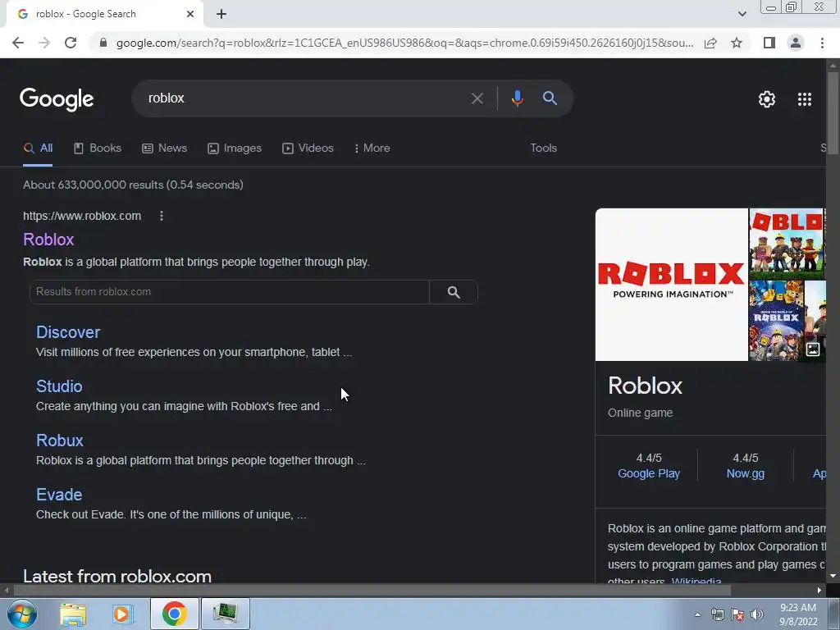Screen dimensions: 840x630
Task: Switch to the Books tab
Action: (98, 148)
